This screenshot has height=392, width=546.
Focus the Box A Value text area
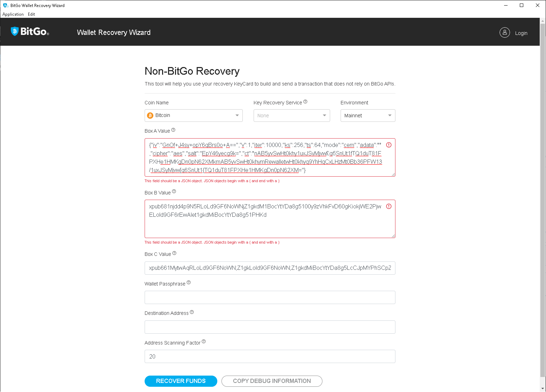tap(270, 157)
